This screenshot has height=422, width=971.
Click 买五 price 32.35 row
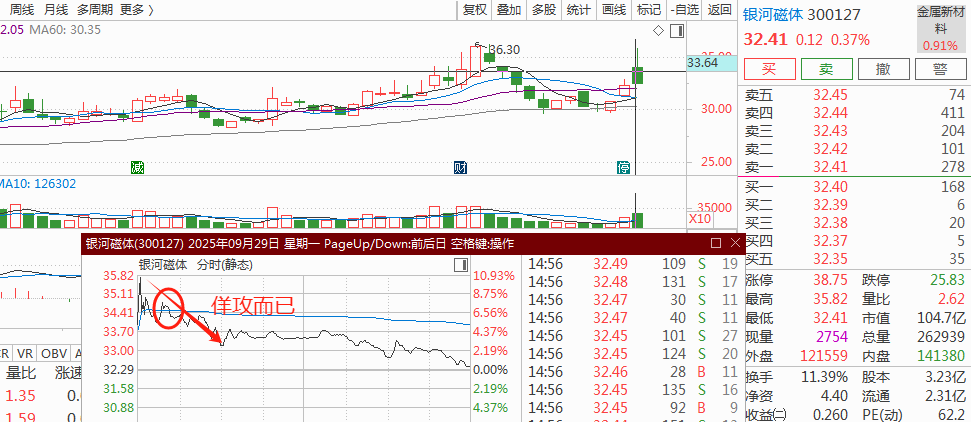[854, 259]
